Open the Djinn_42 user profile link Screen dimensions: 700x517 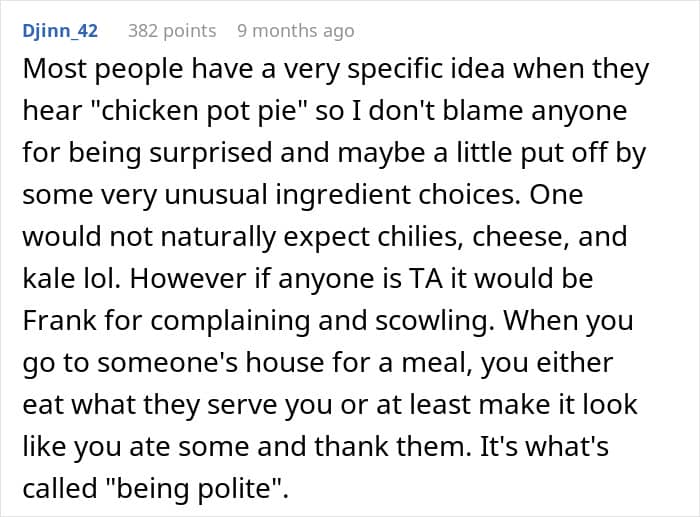(x=60, y=31)
